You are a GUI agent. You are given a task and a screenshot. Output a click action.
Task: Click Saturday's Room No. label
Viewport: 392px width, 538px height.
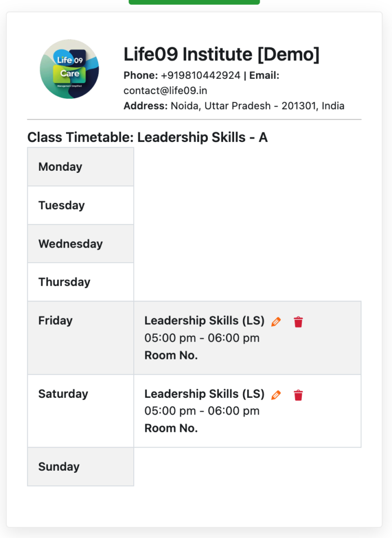(171, 428)
